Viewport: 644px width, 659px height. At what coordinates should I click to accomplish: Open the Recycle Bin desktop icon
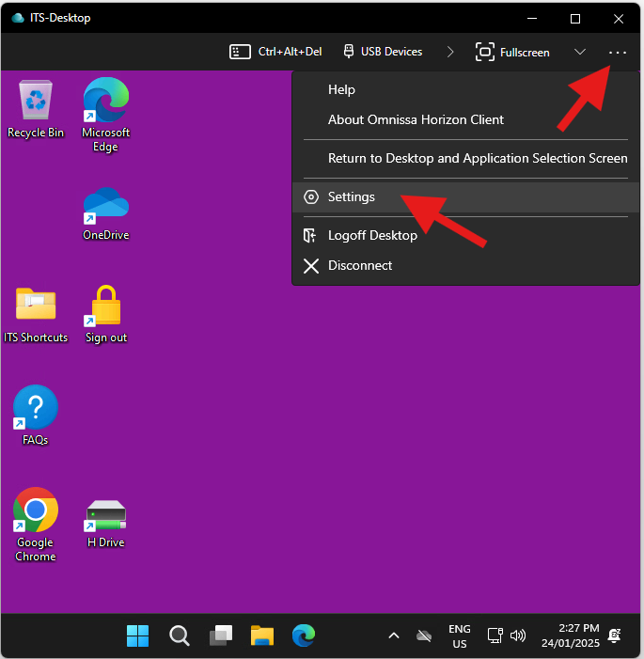36,101
